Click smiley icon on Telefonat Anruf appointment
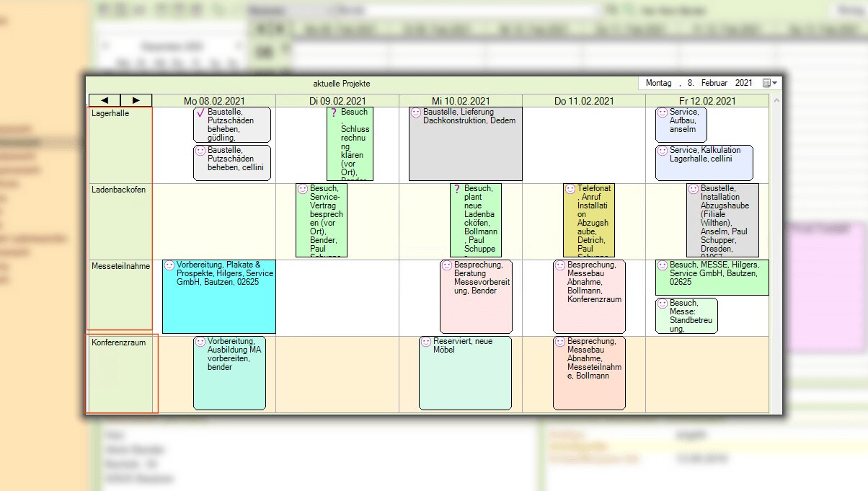 pyautogui.click(x=570, y=190)
